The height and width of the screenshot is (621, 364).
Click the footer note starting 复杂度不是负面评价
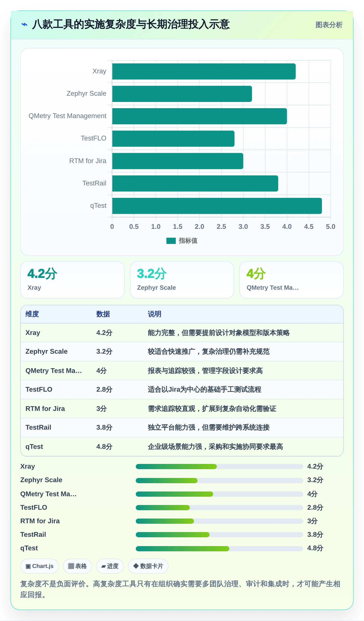(180, 589)
